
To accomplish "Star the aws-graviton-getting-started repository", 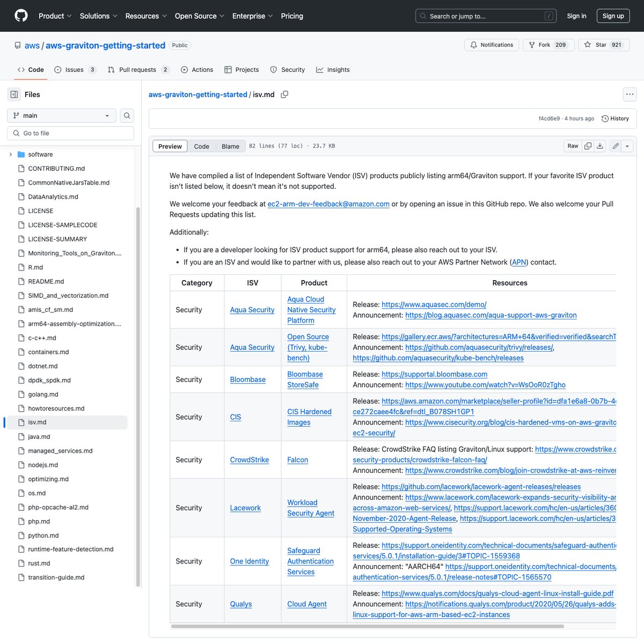I will point(603,45).
